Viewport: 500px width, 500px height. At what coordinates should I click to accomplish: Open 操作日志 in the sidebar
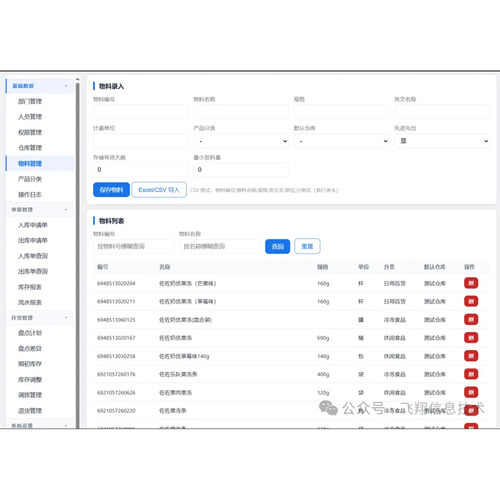[30, 194]
